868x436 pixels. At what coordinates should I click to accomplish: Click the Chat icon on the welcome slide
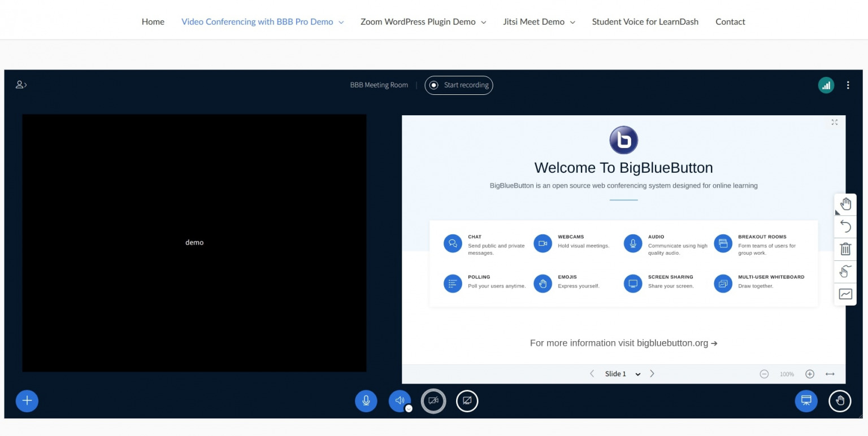(x=453, y=243)
